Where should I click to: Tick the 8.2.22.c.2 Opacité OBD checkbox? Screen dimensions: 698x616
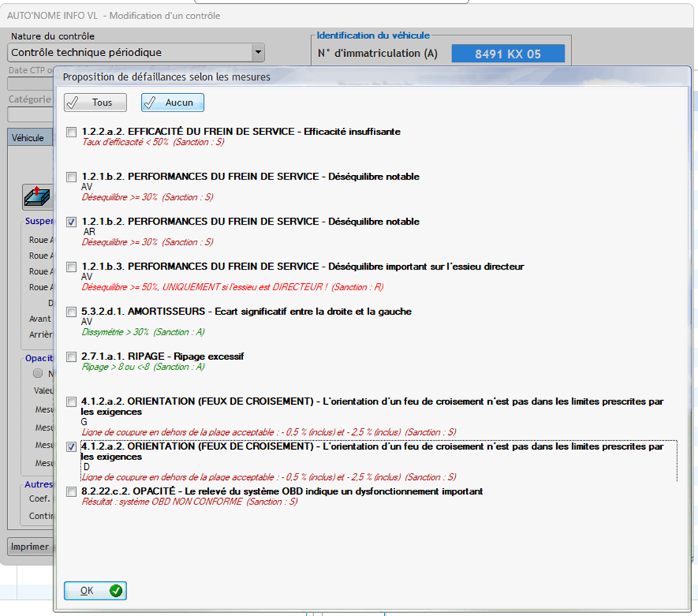point(71,492)
